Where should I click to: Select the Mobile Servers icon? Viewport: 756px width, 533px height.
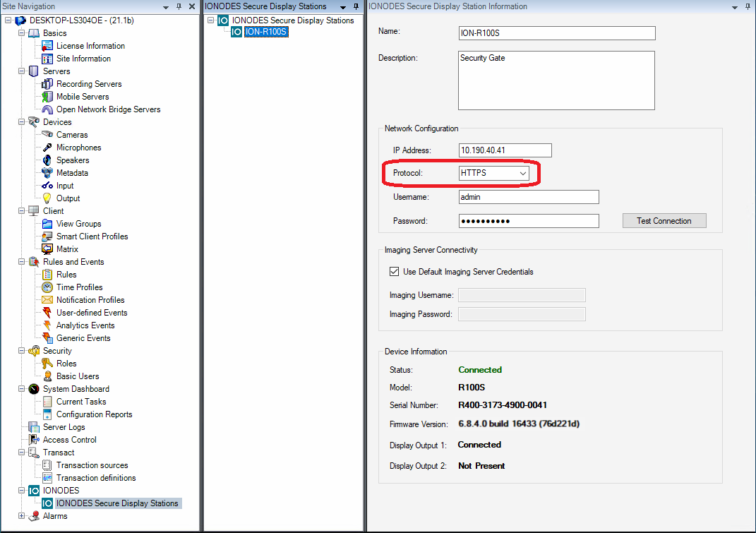[47, 97]
